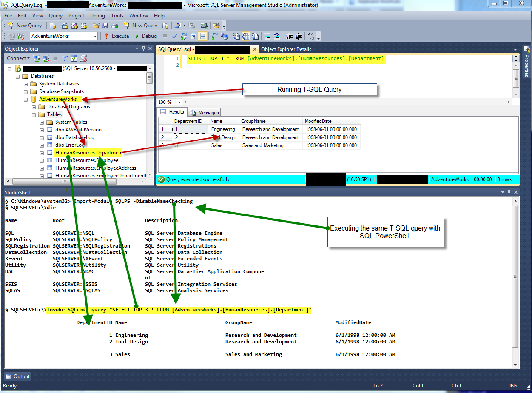This screenshot has height=393, width=532.
Task: Comment out the selected lines icon
Action: coord(268,36)
